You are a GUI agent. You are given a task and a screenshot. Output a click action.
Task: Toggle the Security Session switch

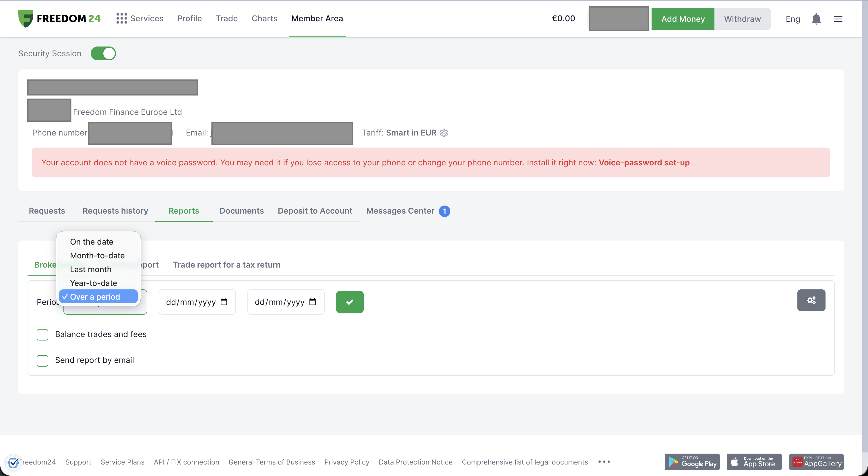coord(103,54)
